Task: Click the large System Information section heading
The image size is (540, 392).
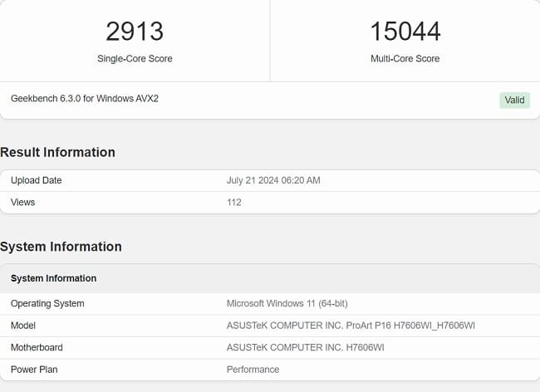Action: 61,247
